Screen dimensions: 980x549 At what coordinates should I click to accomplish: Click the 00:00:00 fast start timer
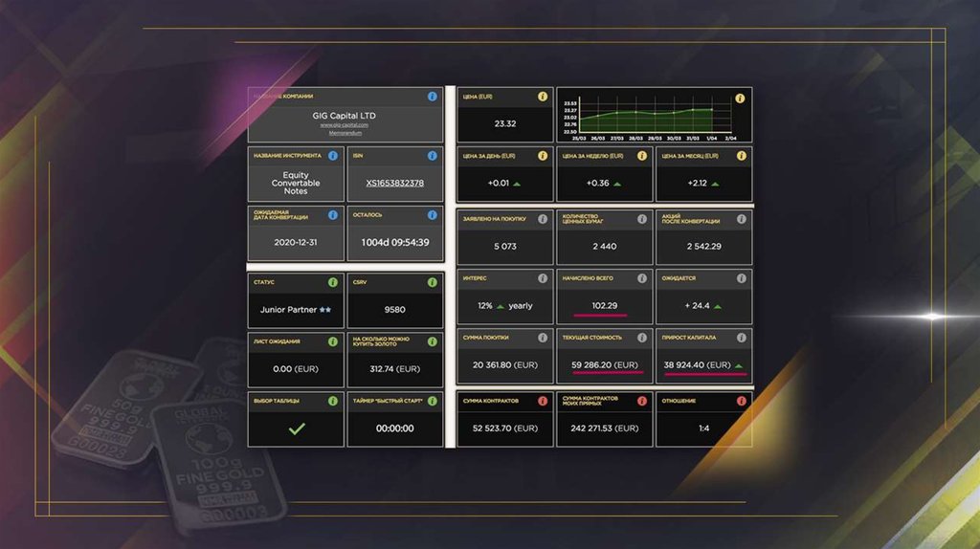395,428
